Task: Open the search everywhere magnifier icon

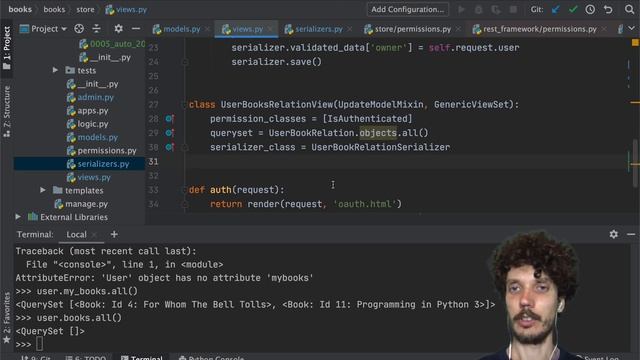Action: click(629, 9)
